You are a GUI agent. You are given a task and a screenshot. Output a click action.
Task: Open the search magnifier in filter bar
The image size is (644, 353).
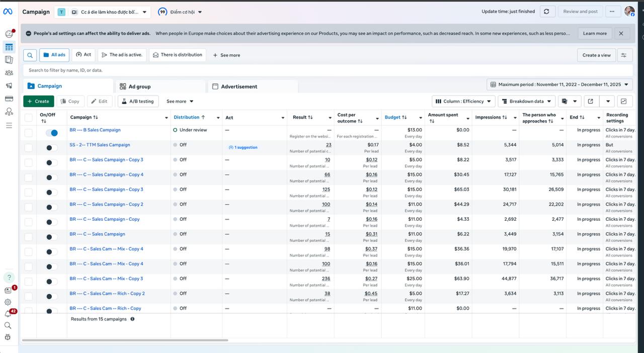pyautogui.click(x=30, y=55)
